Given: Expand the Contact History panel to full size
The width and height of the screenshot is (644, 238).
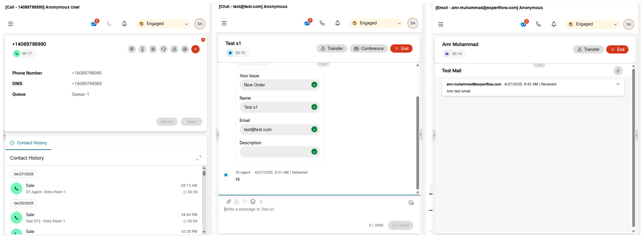Looking at the screenshot, I should pos(199,158).
